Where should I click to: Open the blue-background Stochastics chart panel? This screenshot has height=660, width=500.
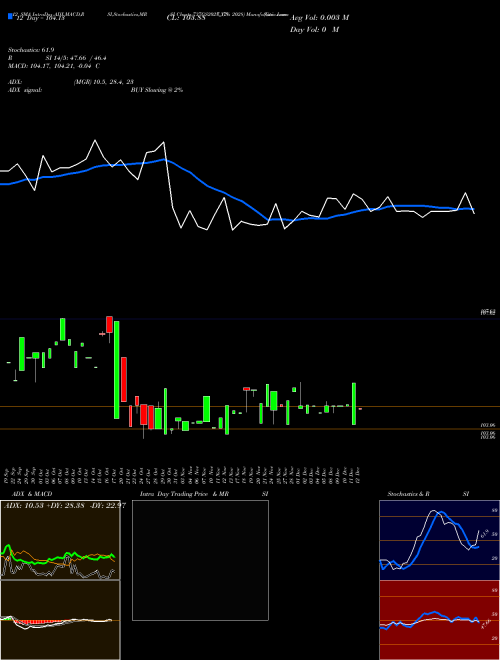439,540
